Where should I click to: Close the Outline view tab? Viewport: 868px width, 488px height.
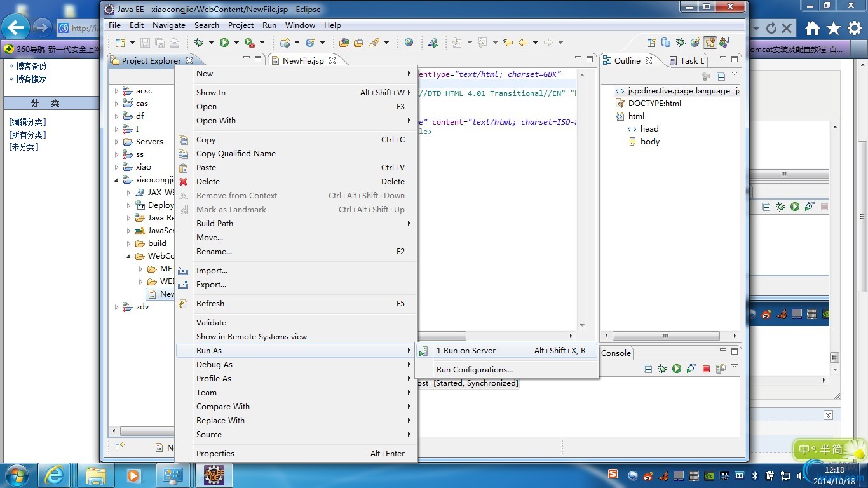[649, 60]
